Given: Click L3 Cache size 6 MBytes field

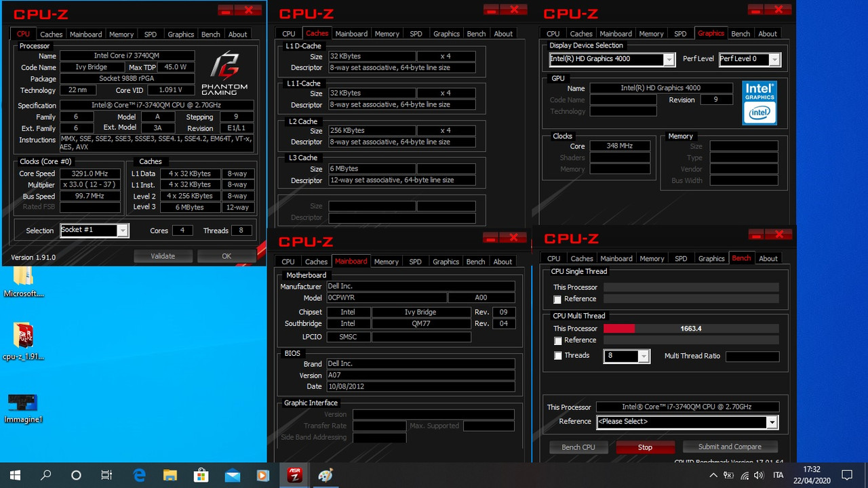Looking at the screenshot, I should pos(372,169).
